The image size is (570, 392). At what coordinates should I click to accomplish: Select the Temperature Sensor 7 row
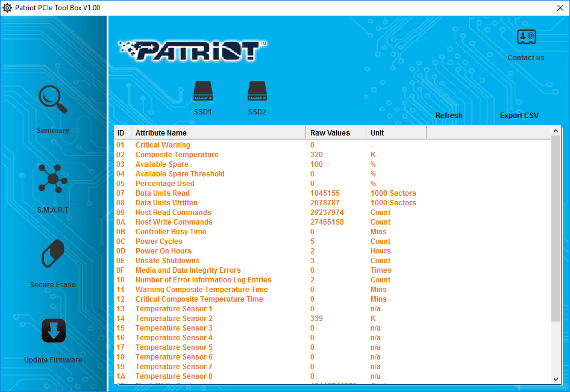click(x=332, y=367)
